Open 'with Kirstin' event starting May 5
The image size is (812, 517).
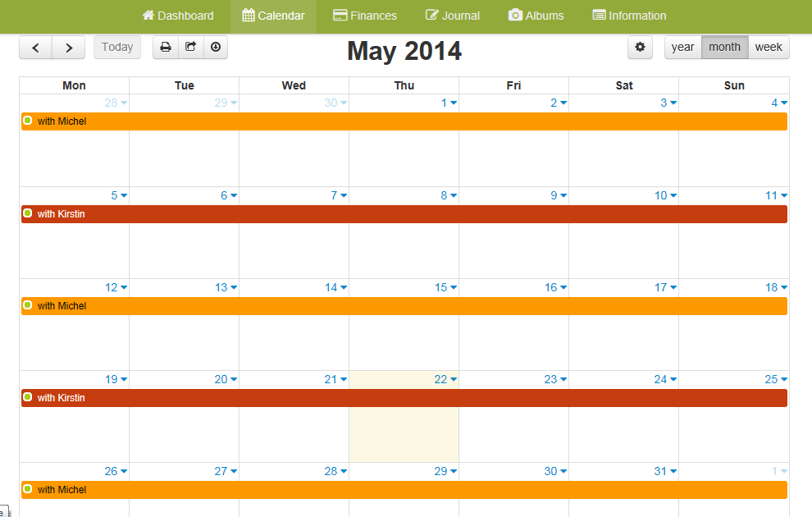[404, 214]
